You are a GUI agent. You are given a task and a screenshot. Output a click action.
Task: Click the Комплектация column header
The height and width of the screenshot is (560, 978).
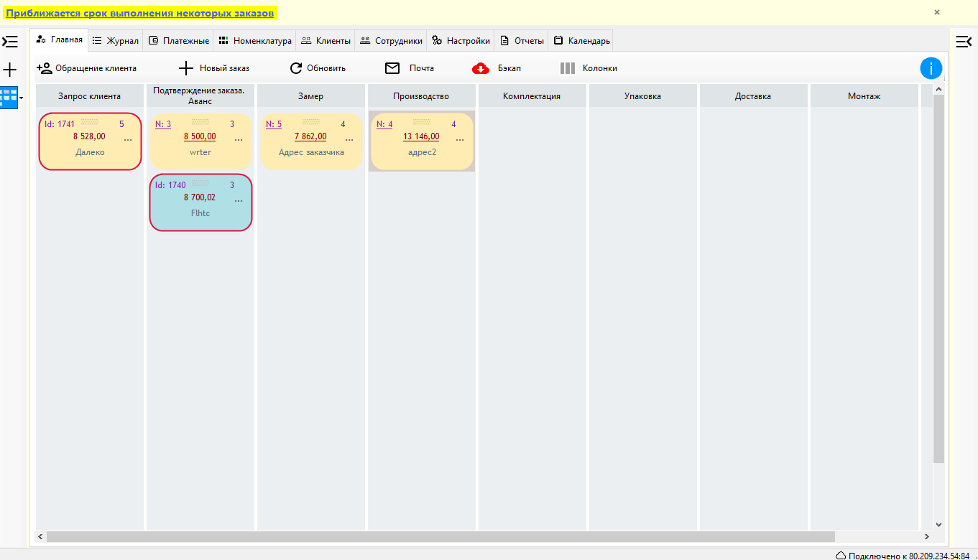pyautogui.click(x=532, y=96)
